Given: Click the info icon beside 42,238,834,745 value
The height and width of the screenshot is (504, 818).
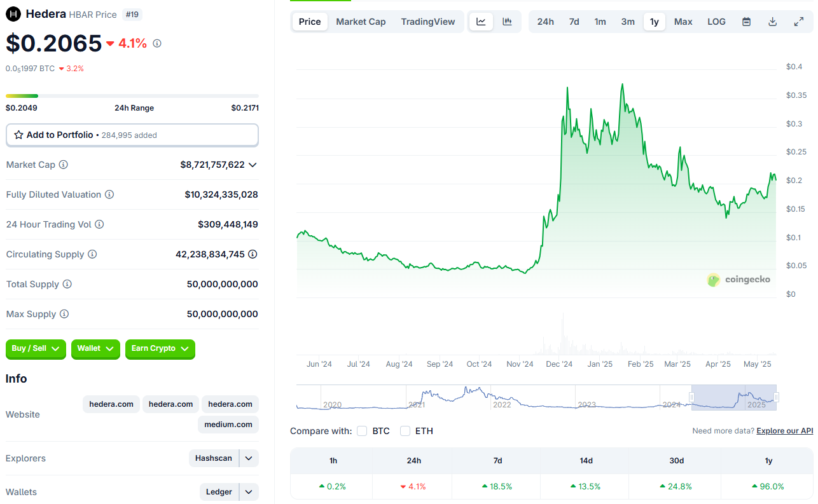Looking at the screenshot, I should pos(253,254).
